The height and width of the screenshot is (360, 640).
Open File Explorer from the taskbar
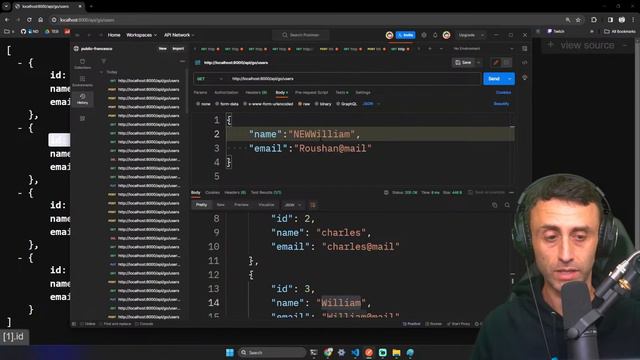[396, 352]
